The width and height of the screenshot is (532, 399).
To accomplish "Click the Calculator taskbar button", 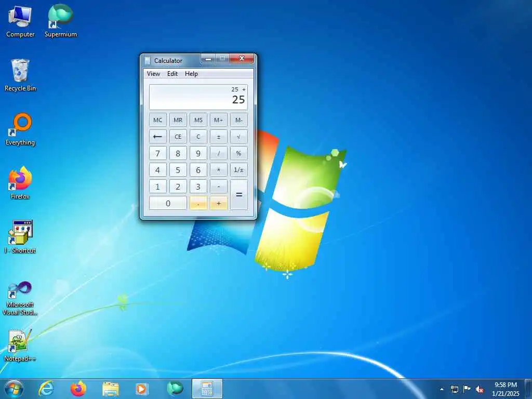I will tap(207, 389).
